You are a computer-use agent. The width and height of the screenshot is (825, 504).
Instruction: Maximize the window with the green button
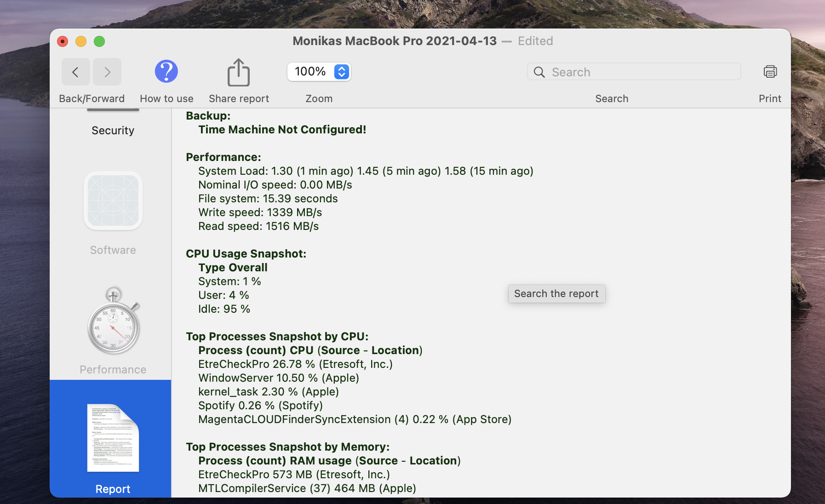coord(99,41)
